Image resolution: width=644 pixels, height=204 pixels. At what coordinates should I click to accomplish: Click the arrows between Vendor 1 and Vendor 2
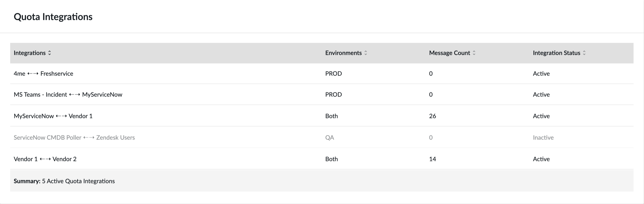pos(45,159)
